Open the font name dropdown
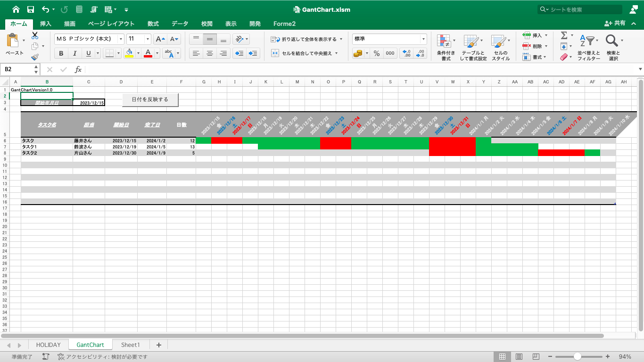 point(121,39)
